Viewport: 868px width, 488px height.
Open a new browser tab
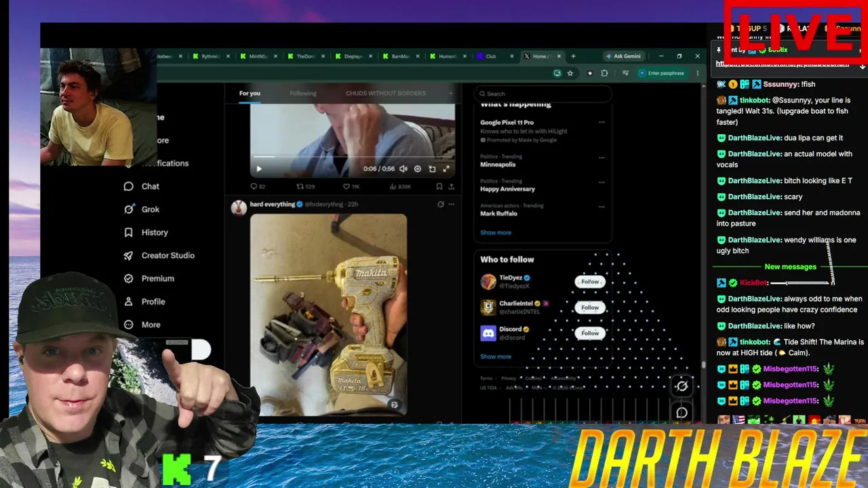[x=573, y=56]
